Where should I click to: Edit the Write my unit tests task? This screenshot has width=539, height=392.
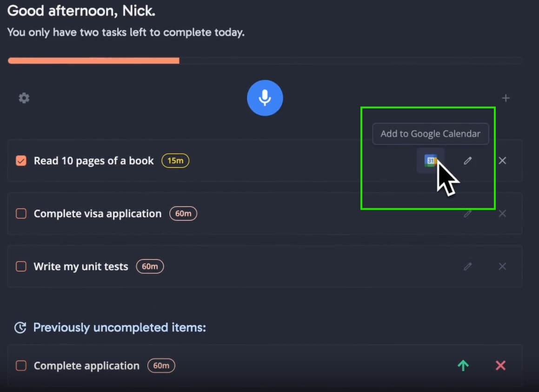(x=467, y=266)
